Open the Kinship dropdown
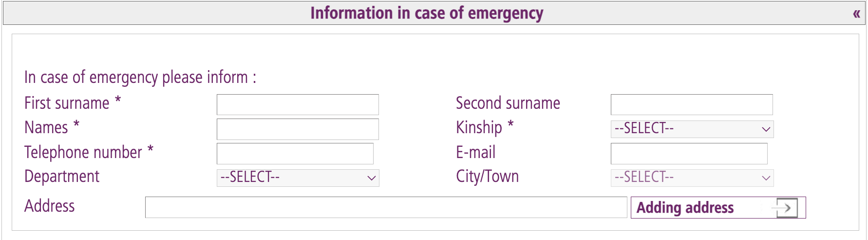 click(x=692, y=129)
